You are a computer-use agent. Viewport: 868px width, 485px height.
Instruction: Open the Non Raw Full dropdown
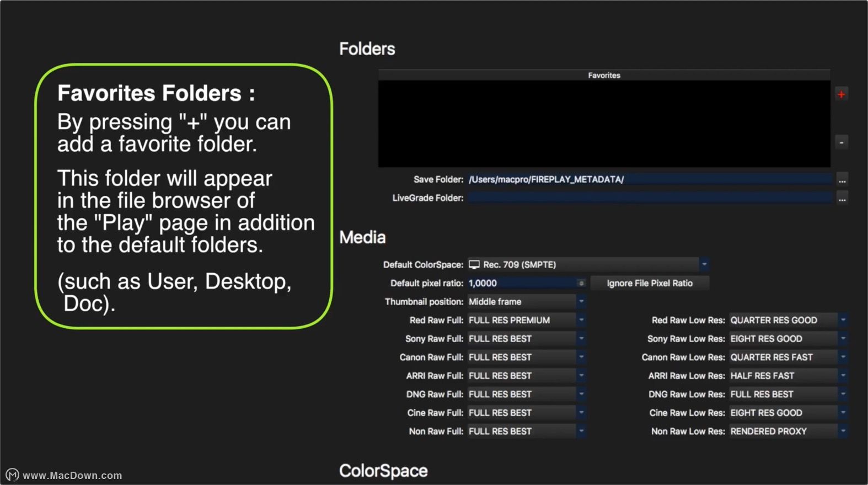pyautogui.click(x=526, y=431)
